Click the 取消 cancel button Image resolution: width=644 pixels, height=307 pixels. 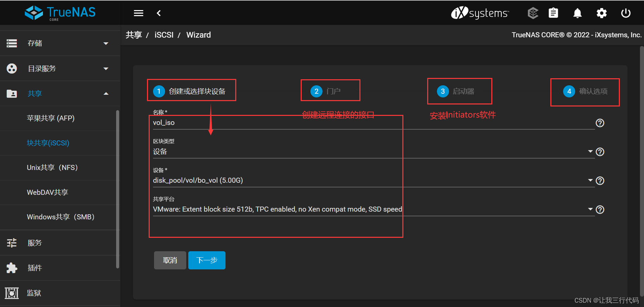click(x=170, y=260)
